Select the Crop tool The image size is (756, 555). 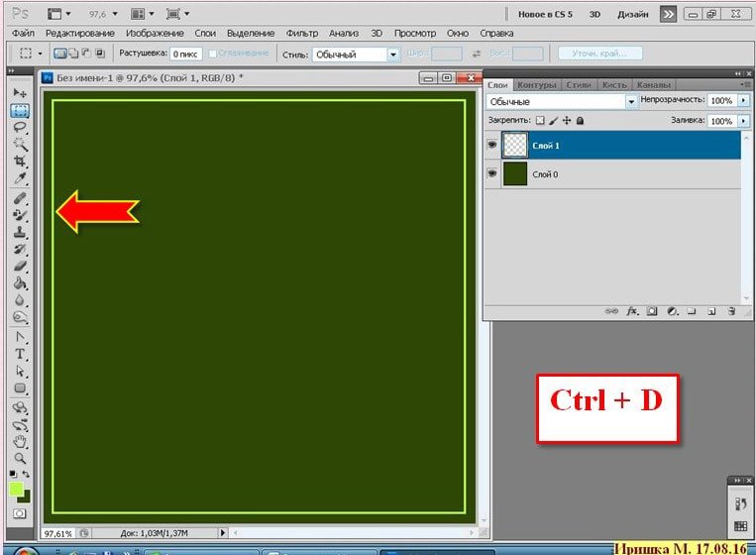[20, 162]
